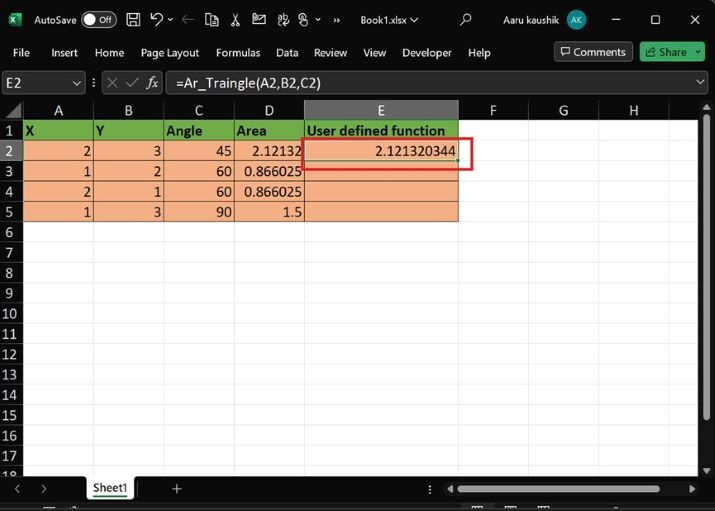The image size is (715, 511).
Task: Click the horizontal scrollbar thumb
Action: pos(559,489)
